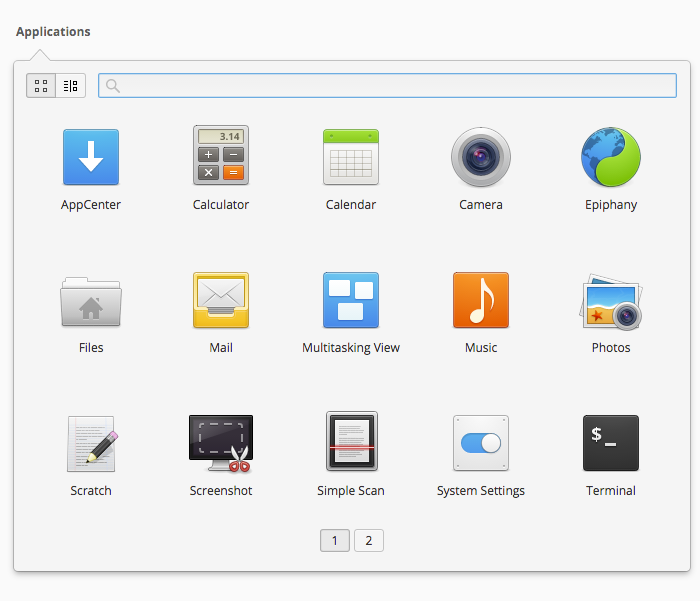Click the magnifier icon in search box
700x601 pixels.
(113, 86)
